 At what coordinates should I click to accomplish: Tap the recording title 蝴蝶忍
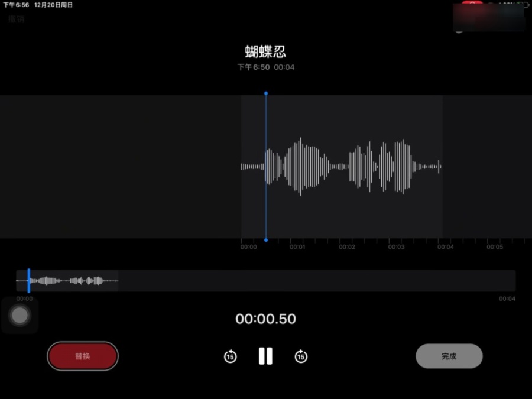point(265,51)
